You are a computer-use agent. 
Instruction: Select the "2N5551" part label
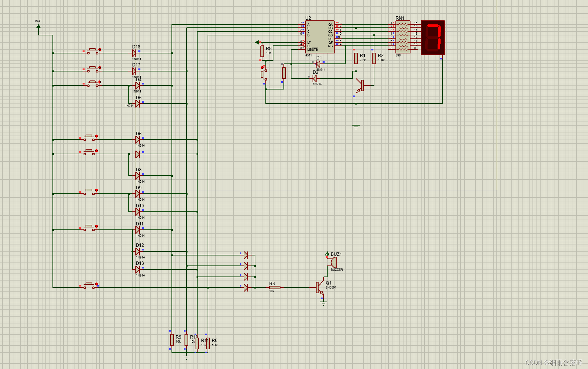(331, 288)
